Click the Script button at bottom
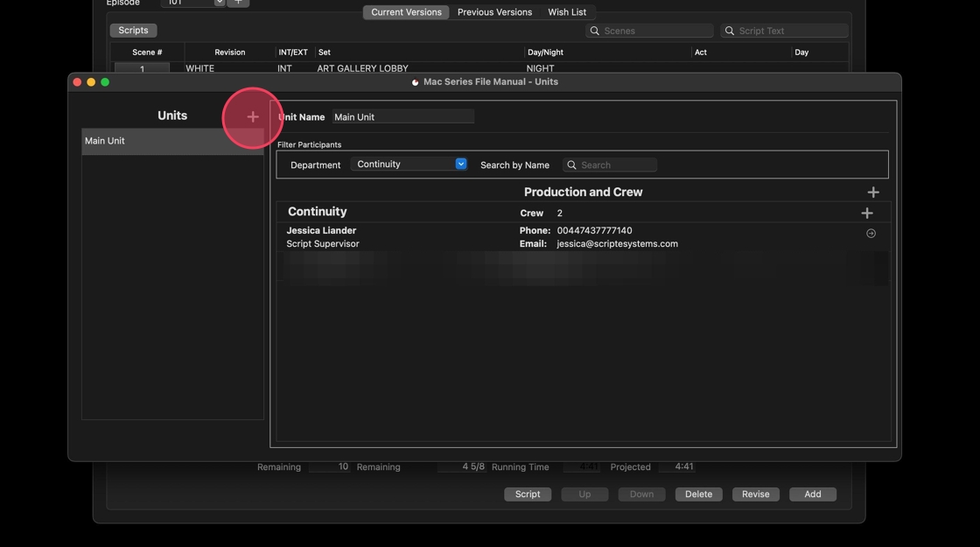This screenshot has width=980, height=547. point(528,494)
